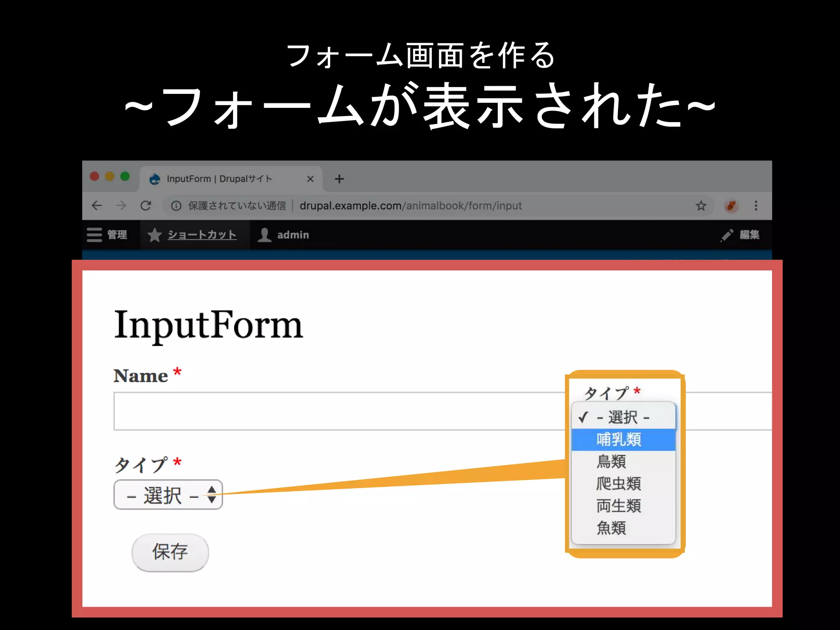840x630 pixels.
Task: Click the browser back arrow
Action: click(97, 205)
